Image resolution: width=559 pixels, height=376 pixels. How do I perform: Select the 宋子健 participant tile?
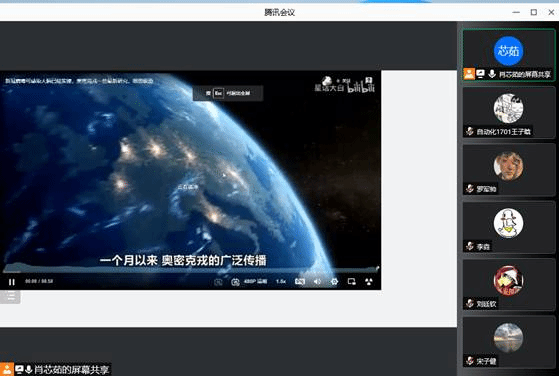click(509, 343)
